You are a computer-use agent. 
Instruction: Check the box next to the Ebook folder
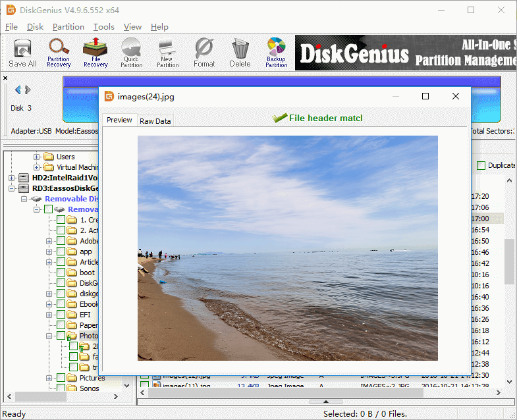click(x=61, y=304)
